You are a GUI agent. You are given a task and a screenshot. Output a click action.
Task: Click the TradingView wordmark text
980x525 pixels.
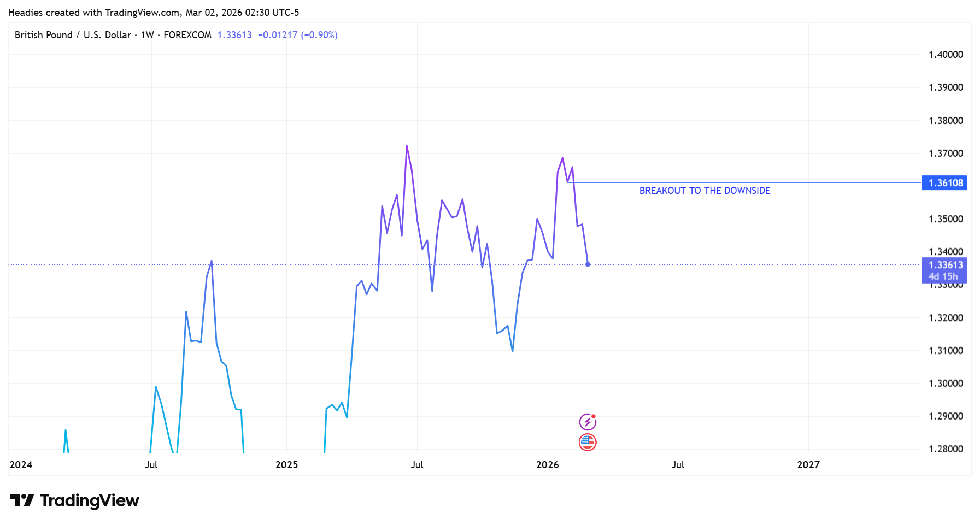click(90, 500)
